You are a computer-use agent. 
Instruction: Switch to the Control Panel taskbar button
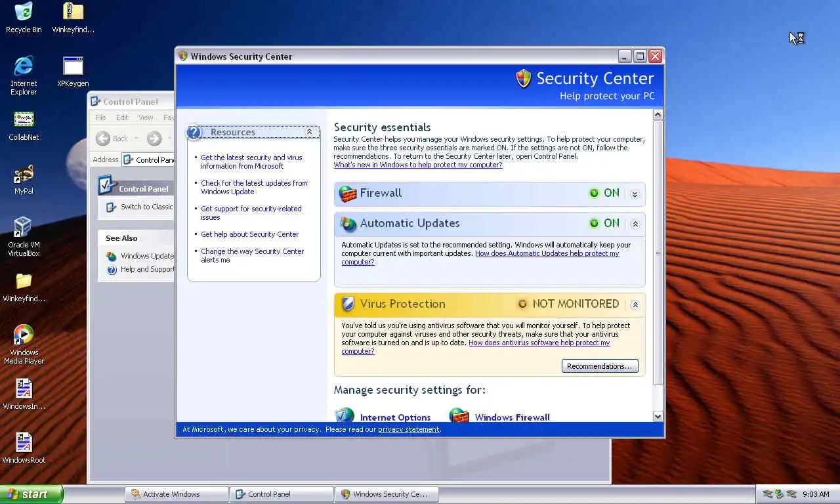click(282, 494)
